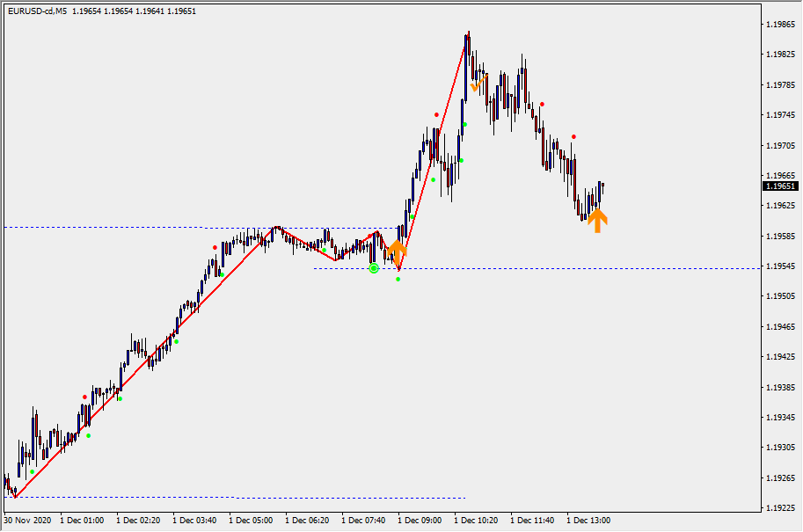The image size is (803, 532).
Task: Click the leftmost green dot at chart bottom
Action: [x=33, y=471]
